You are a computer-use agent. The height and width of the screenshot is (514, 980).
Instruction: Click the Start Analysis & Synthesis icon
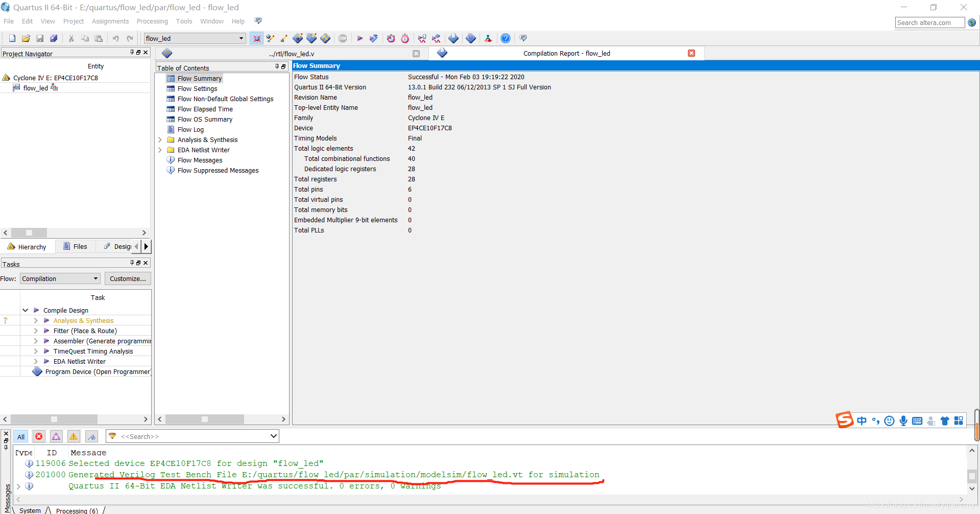374,38
